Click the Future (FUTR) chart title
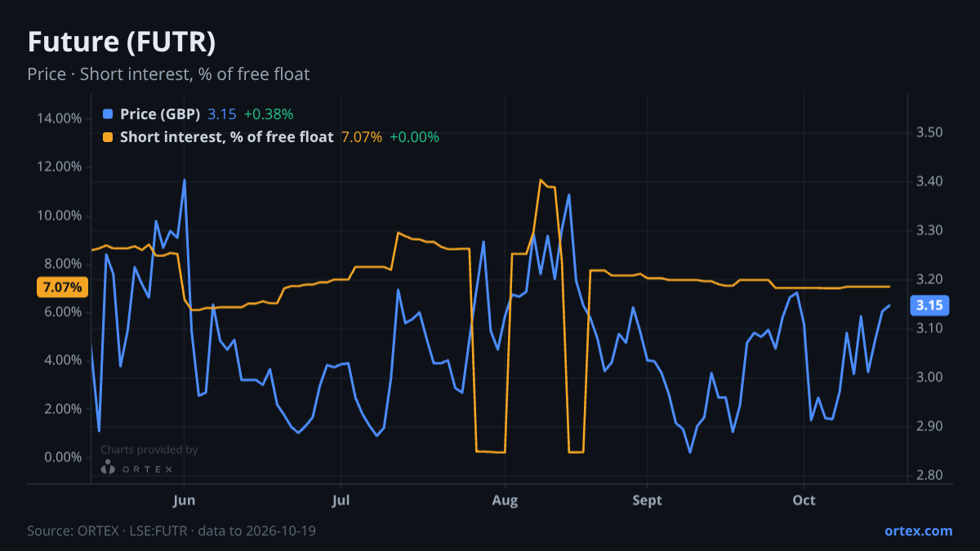Viewport: 980px width, 551px height. pyautogui.click(x=122, y=42)
